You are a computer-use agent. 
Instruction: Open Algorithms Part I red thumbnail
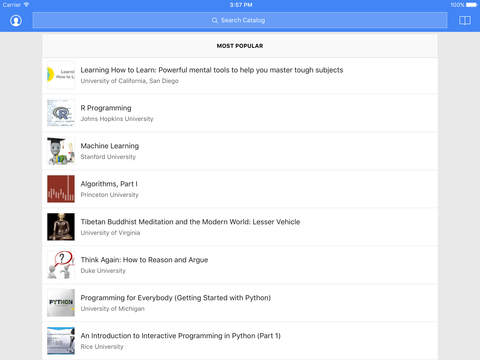click(x=61, y=189)
